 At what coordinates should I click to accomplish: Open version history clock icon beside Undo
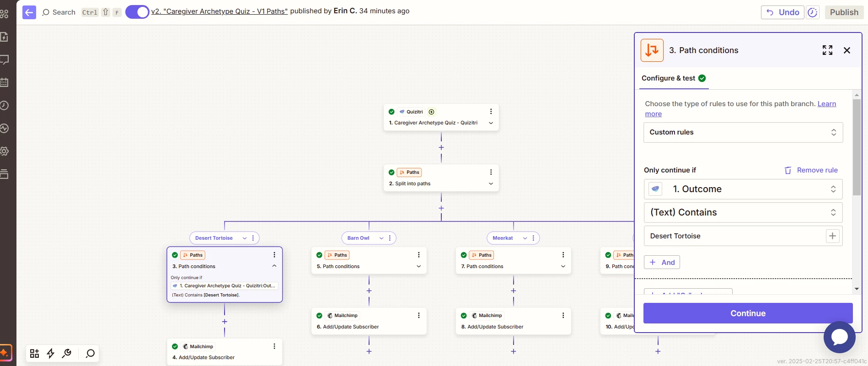(x=813, y=12)
